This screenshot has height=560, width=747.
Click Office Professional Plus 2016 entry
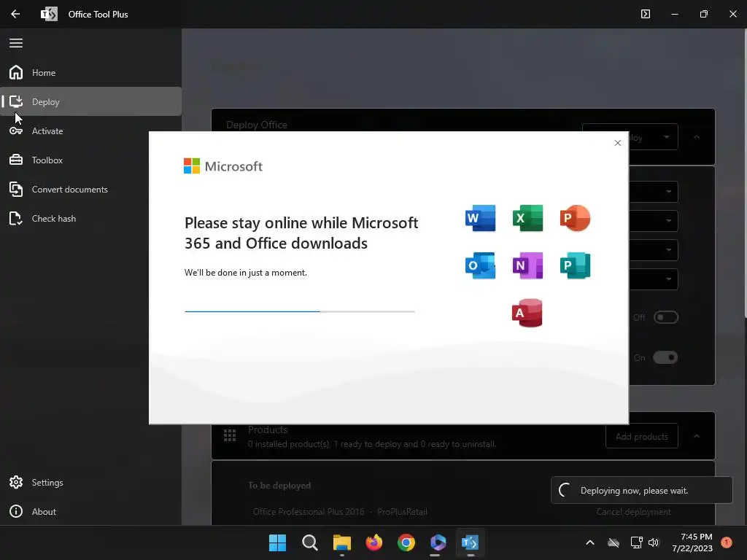(x=340, y=512)
